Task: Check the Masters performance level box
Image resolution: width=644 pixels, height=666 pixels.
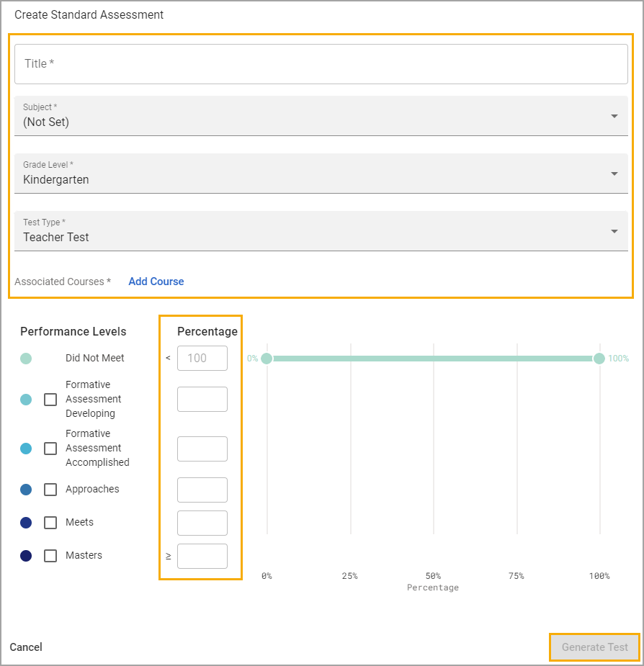Action: (x=50, y=556)
